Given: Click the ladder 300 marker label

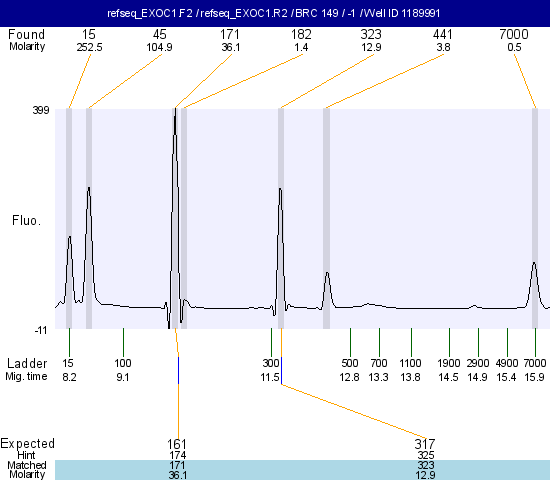Looking at the screenshot, I should pyautogui.click(x=271, y=363).
